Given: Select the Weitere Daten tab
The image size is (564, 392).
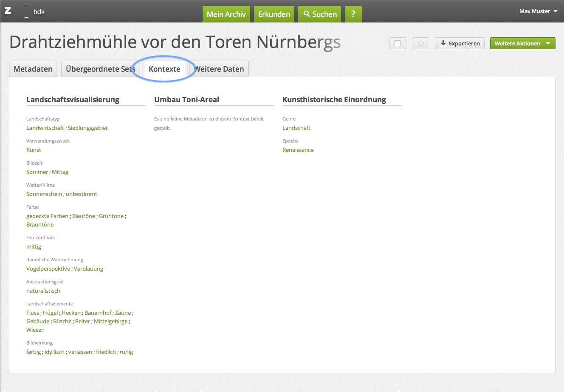Looking at the screenshot, I should click(220, 69).
